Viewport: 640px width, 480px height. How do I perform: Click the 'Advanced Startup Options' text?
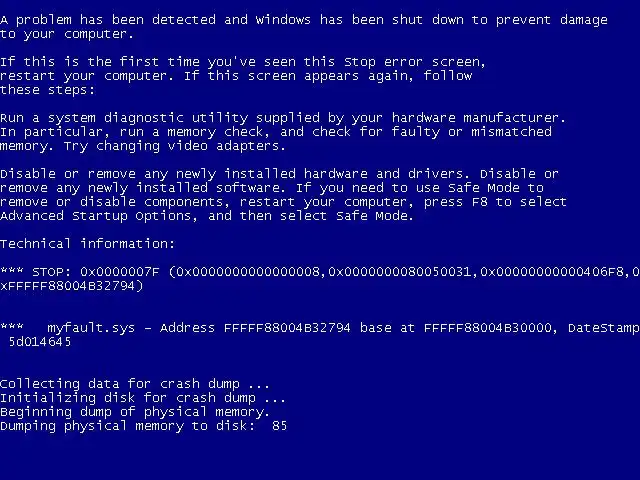(x=96, y=216)
